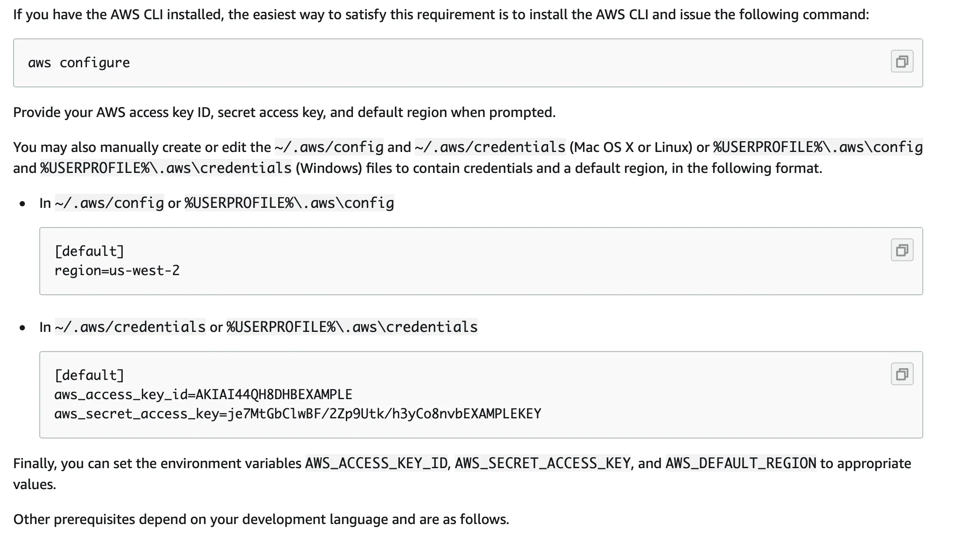Click the "Other prerequisites depend" sentence
This screenshot has width=980, height=545.
(261, 519)
